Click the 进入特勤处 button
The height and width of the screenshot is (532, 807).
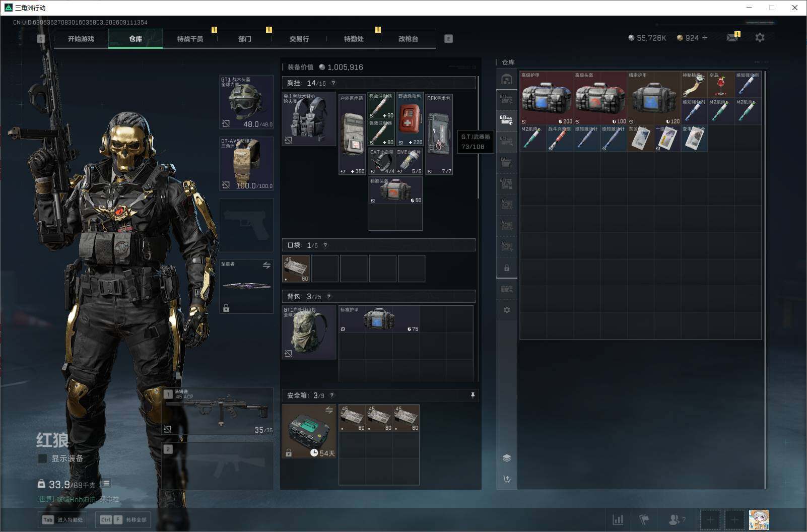point(63,519)
